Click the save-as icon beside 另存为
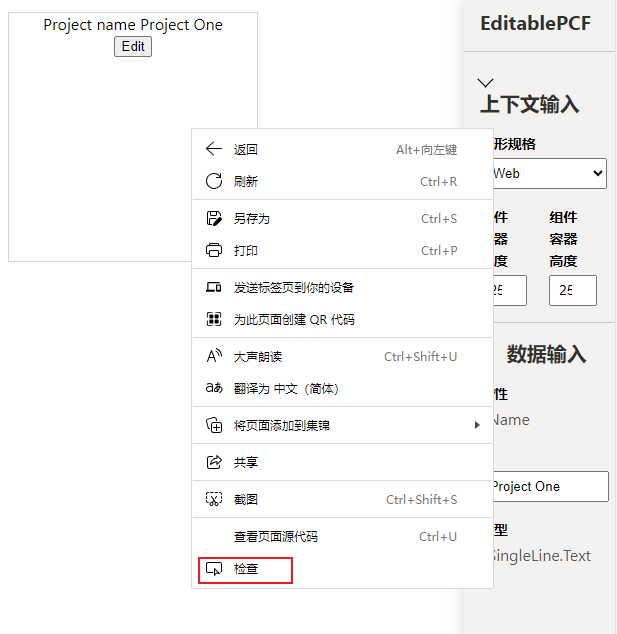The width and height of the screenshot is (617, 634). (x=213, y=218)
